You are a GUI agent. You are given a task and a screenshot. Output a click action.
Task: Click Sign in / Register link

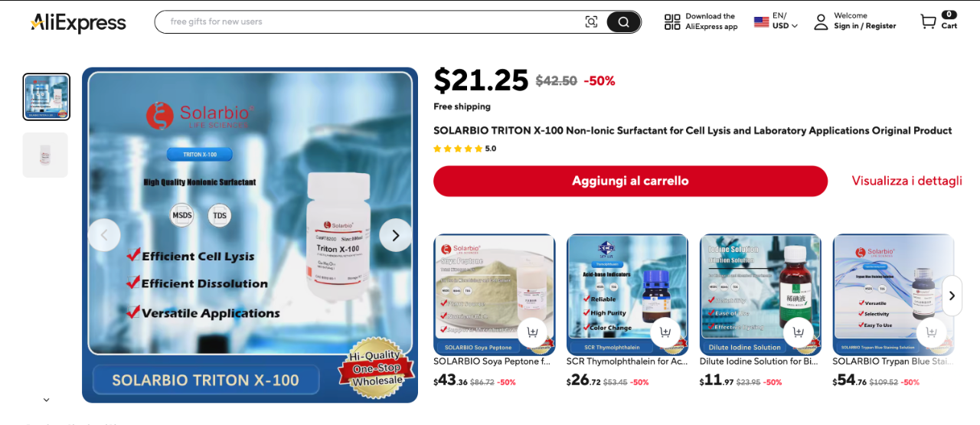point(864,26)
